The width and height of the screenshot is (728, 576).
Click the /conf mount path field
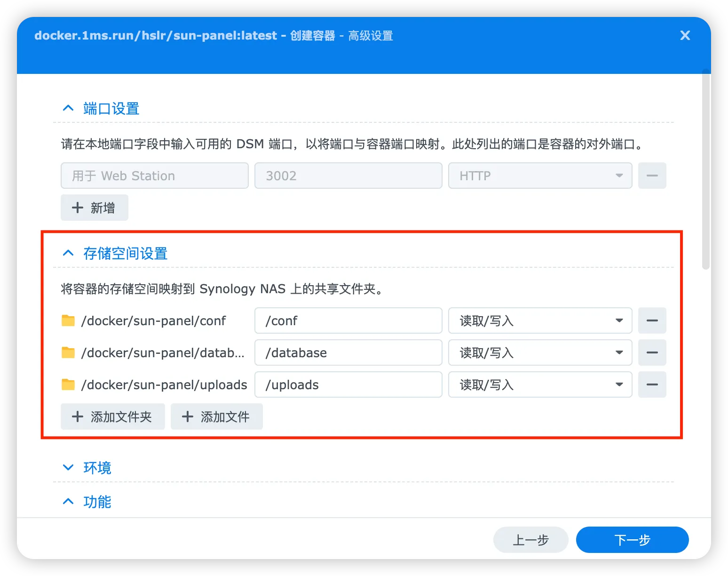[x=348, y=320]
